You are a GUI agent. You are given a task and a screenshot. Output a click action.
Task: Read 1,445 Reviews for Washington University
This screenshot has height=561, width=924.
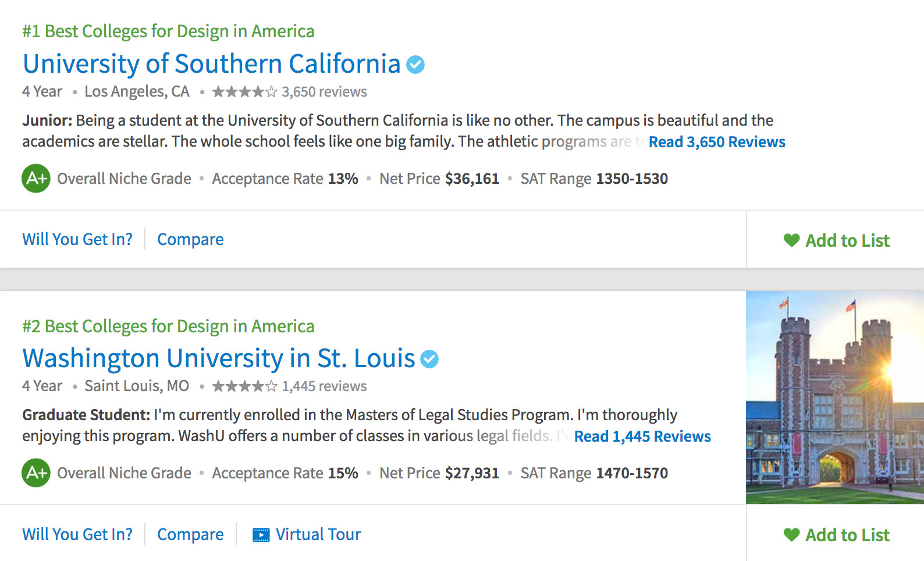click(x=642, y=436)
